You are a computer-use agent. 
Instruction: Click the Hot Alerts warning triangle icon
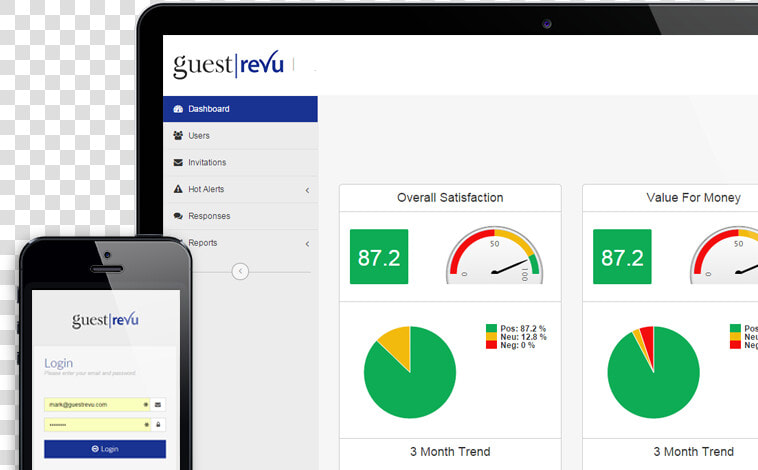[178, 189]
